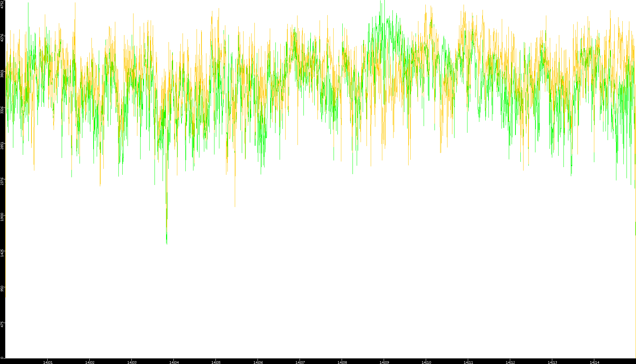This screenshot has height=364, width=636.
Task: Jump to the 14:04 time label
Action: [174, 362]
